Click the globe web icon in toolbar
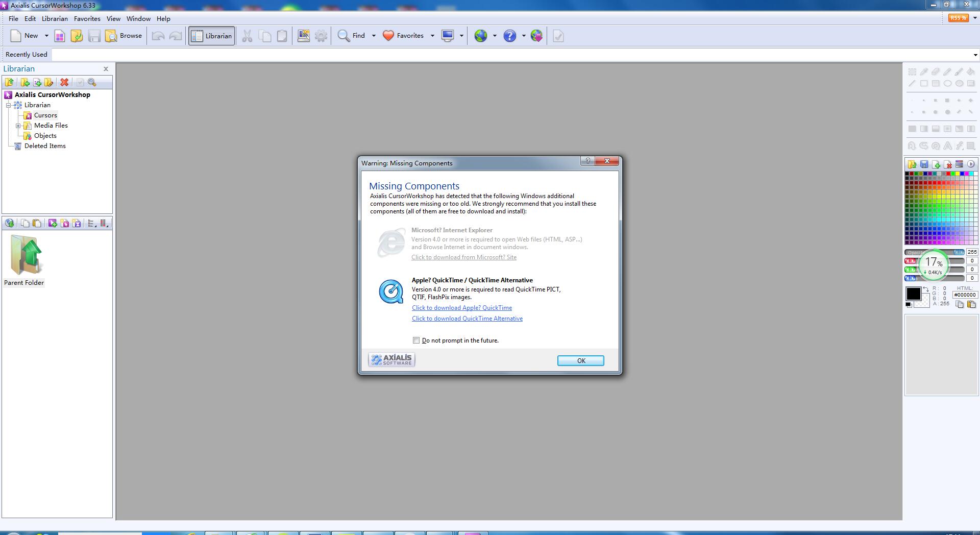 click(x=481, y=36)
